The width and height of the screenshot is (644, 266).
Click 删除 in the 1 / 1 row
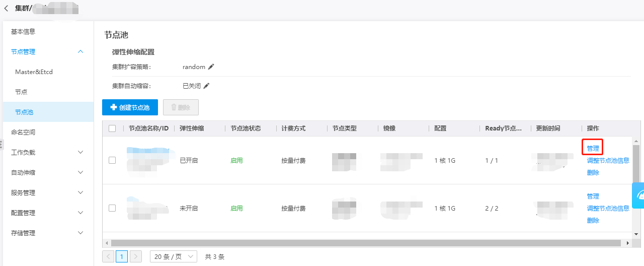(x=593, y=172)
